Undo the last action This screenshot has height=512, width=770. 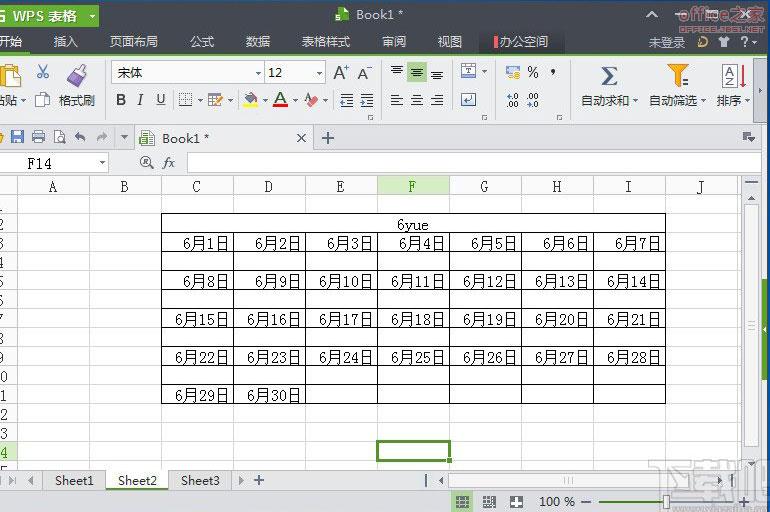coord(80,136)
